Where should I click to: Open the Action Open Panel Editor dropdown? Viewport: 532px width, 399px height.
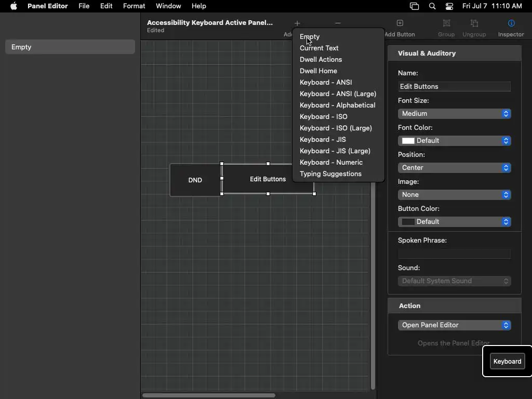pyautogui.click(x=454, y=325)
